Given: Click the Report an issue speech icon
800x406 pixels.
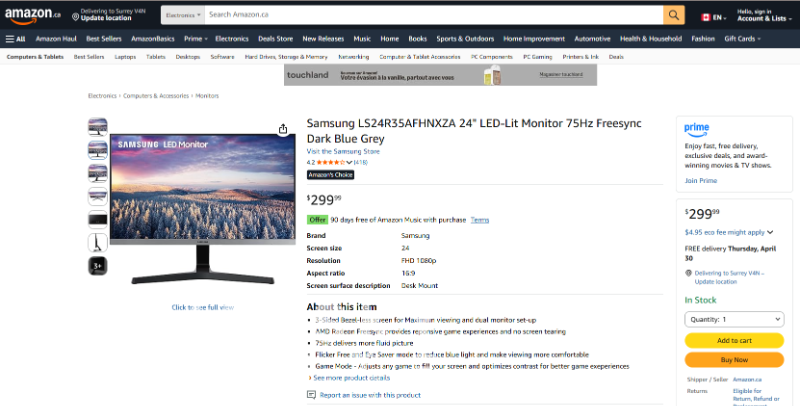Looking at the screenshot, I should pos(311,395).
